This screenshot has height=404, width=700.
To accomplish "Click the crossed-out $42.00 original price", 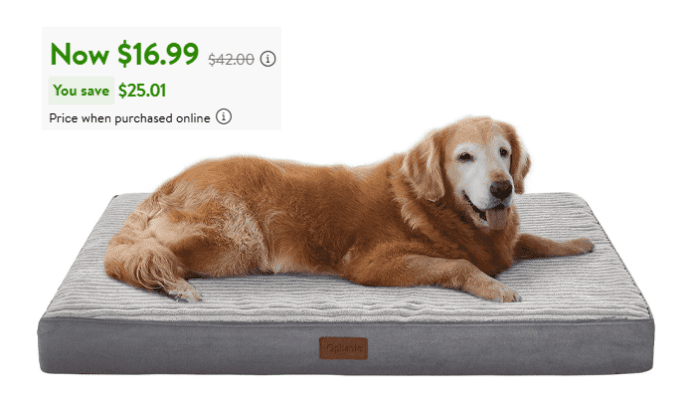I will tap(231, 59).
